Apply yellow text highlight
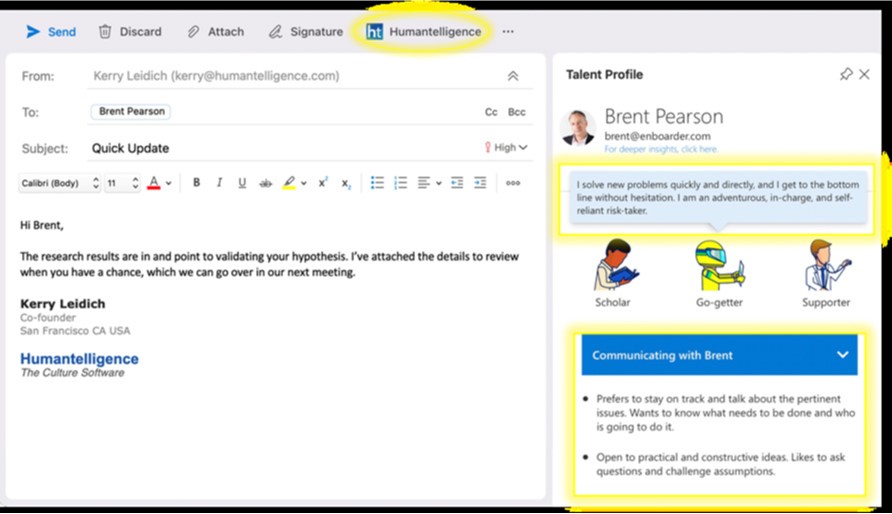892x514 pixels. [x=289, y=183]
